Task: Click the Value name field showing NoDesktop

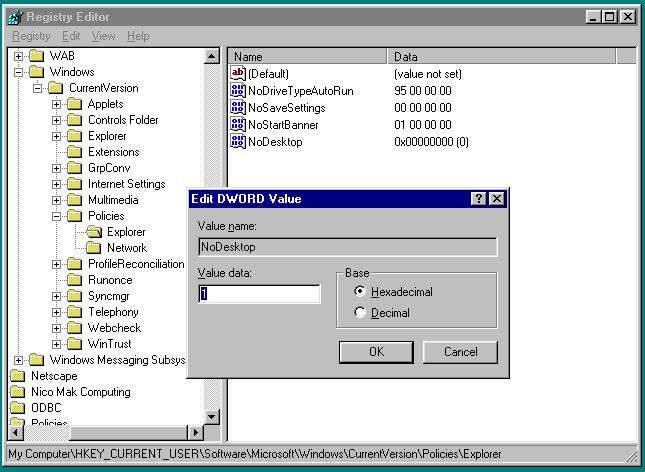Action: tap(348, 247)
